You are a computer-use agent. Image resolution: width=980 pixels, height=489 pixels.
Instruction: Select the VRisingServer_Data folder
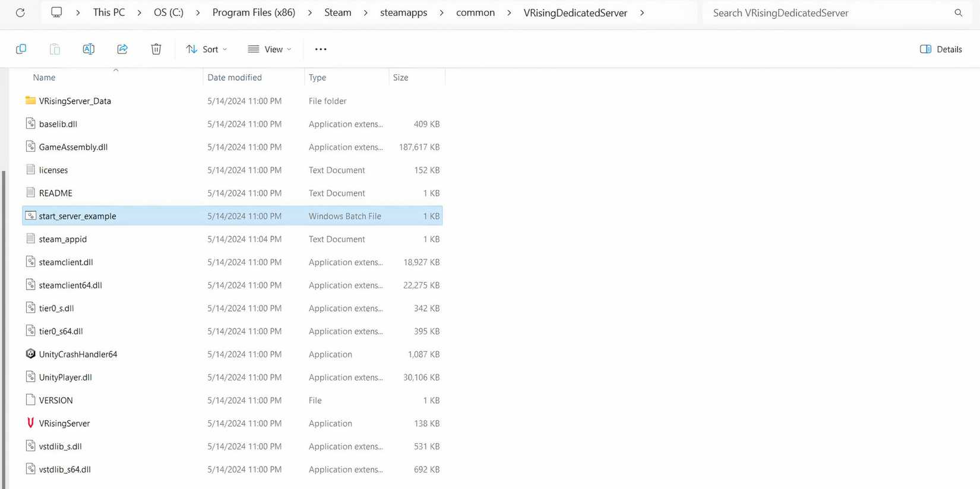[x=75, y=101]
